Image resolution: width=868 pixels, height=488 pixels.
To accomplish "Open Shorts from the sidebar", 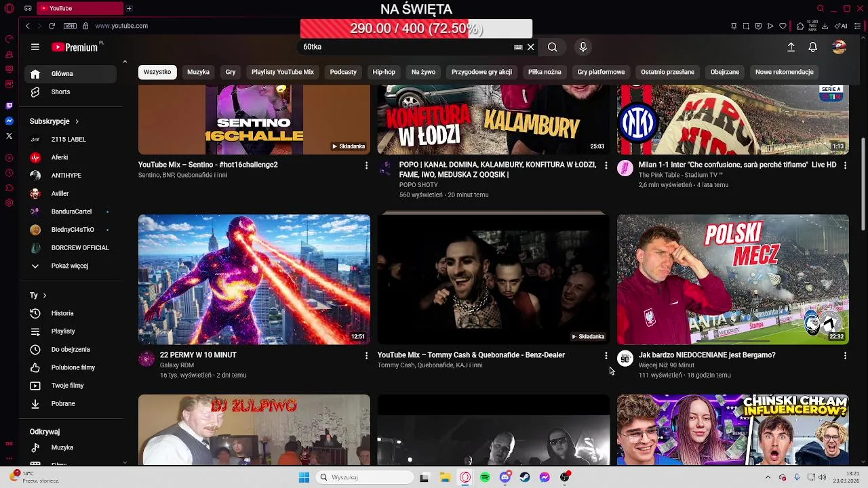I will (x=71, y=91).
